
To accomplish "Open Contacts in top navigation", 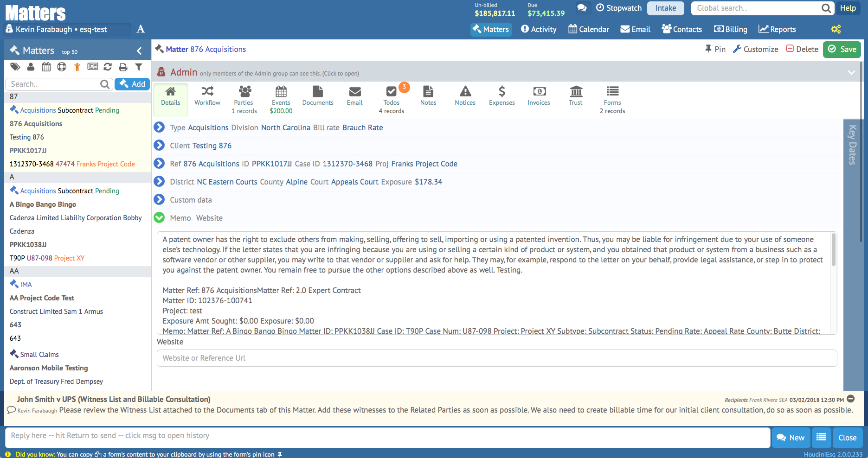I will (682, 29).
